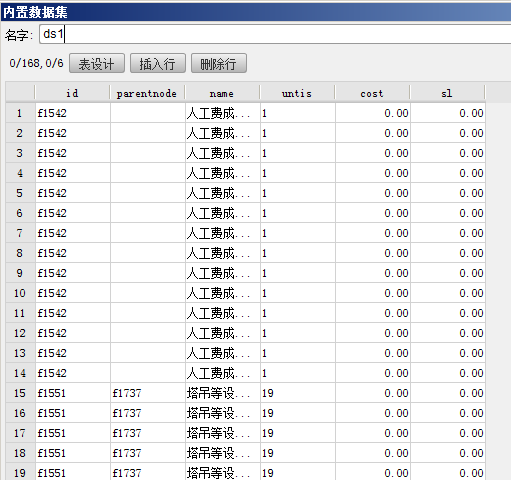Click the parentnode cell f1737 in row 16
The width and height of the screenshot is (511, 480).
click(x=148, y=413)
